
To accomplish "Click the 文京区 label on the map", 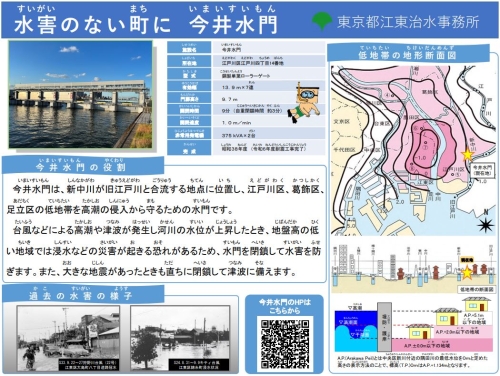I will tap(342, 122).
